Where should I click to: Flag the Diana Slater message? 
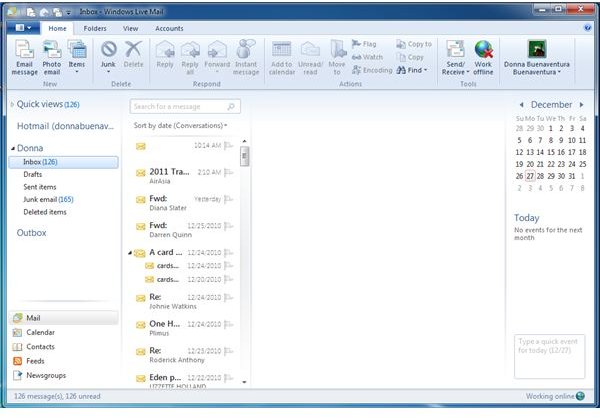(x=228, y=199)
